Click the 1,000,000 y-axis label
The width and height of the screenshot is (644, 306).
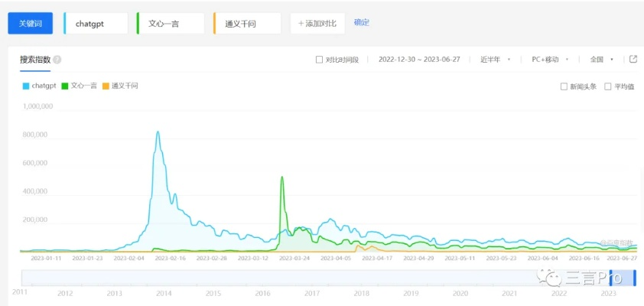click(38, 106)
